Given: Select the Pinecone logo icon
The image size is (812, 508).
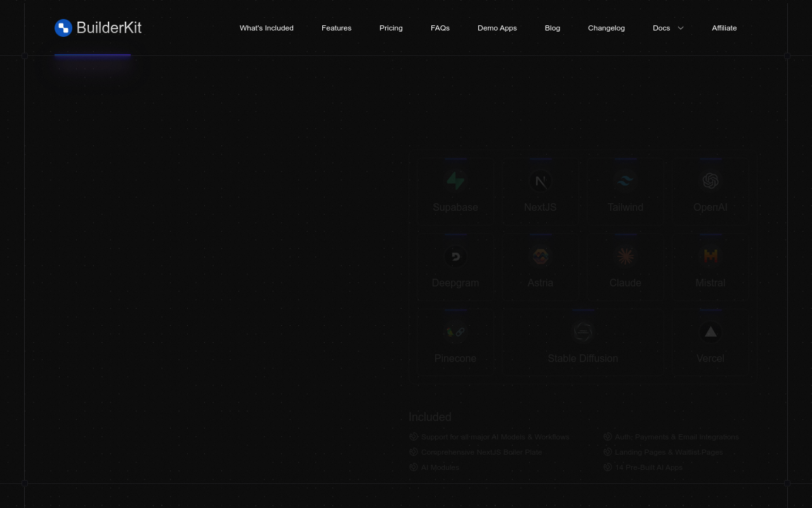Looking at the screenshot, I should click(x=455, y=332).
